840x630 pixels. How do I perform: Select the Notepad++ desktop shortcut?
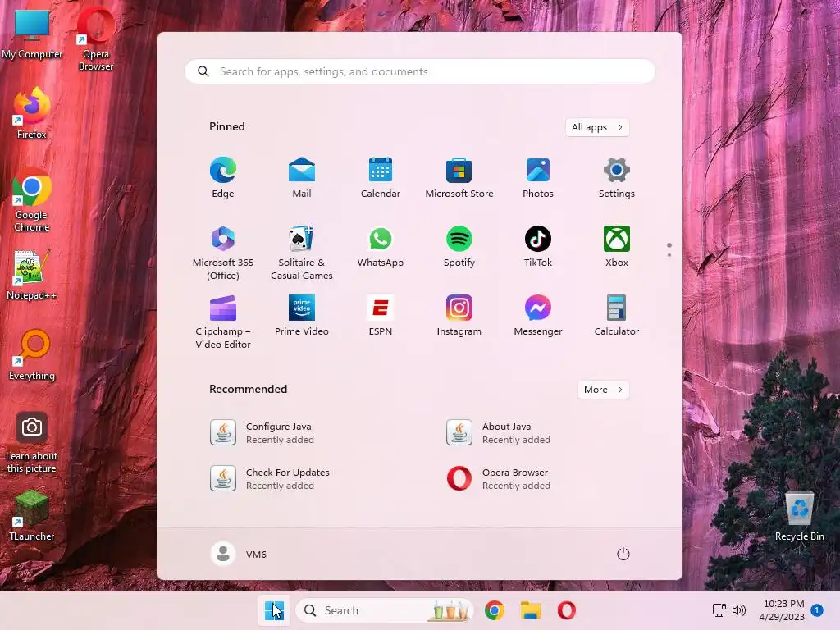pos(32,274)
